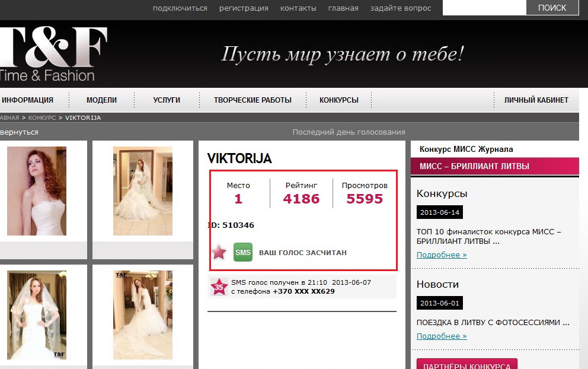
Task: Open the long train gown thumbnail
Action: click(x=143, y=315)
